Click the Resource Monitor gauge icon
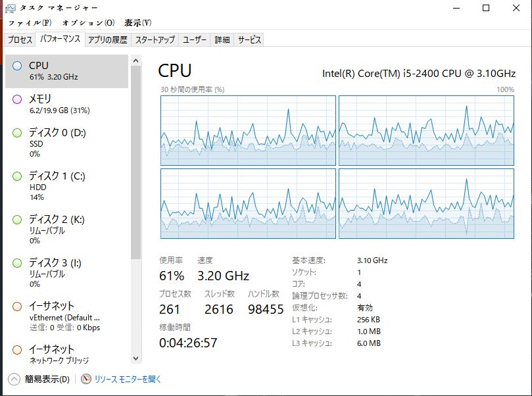The width and height of the screenshot is (532, 396). (86, 379)
